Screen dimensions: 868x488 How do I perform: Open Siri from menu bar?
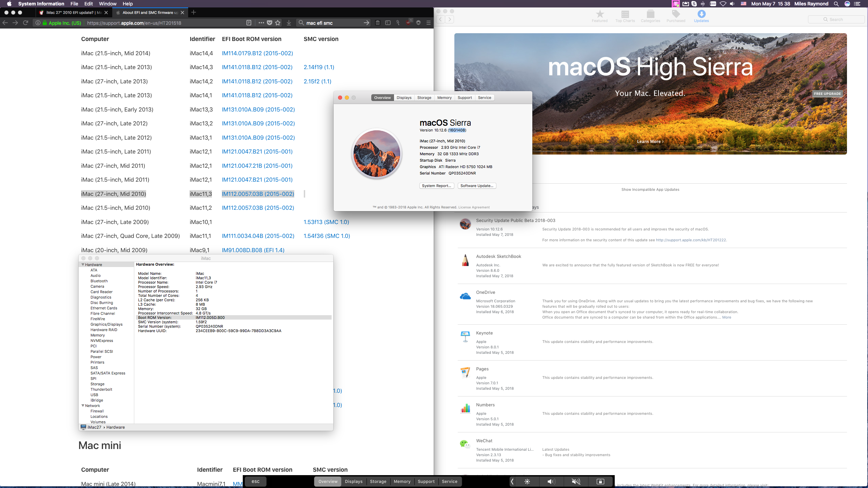[847, 4]
